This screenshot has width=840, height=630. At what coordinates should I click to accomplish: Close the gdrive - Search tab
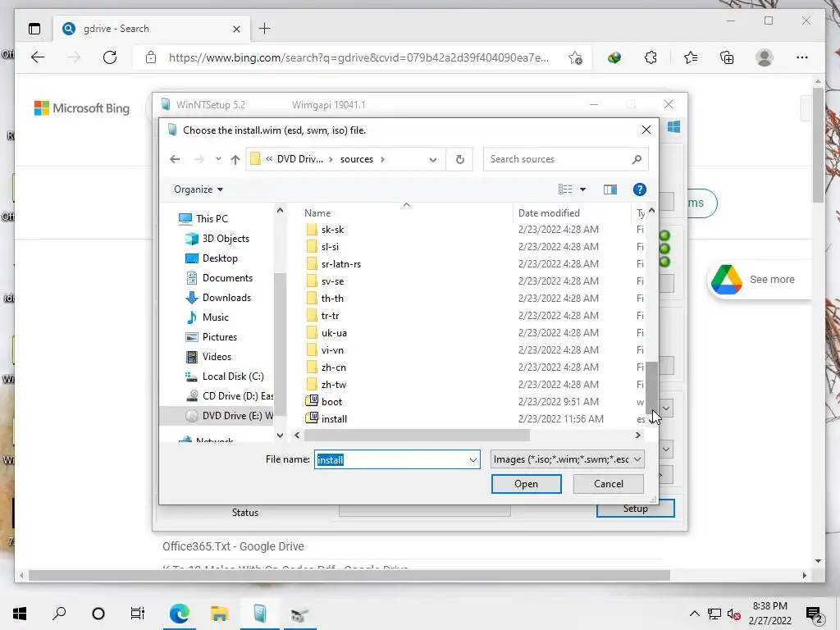click(236, 29)
